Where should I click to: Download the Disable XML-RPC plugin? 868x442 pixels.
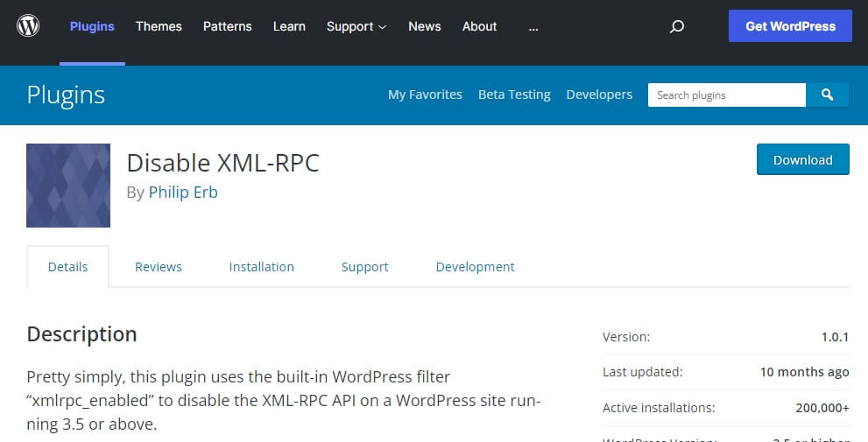pos(802,159)
